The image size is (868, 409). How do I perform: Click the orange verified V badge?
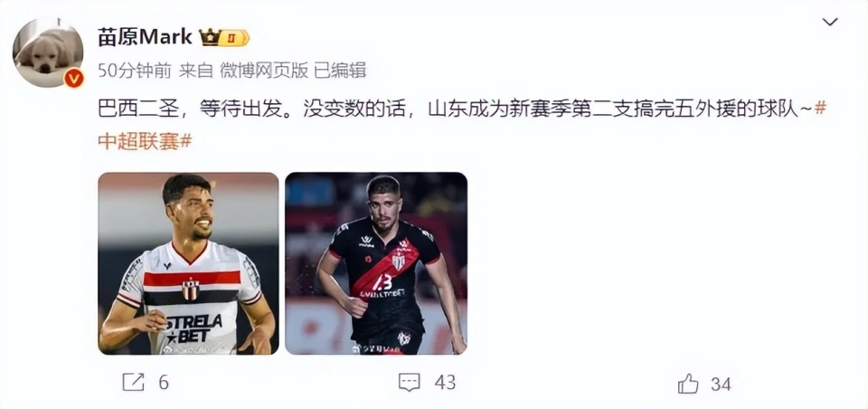click(73, 79)
